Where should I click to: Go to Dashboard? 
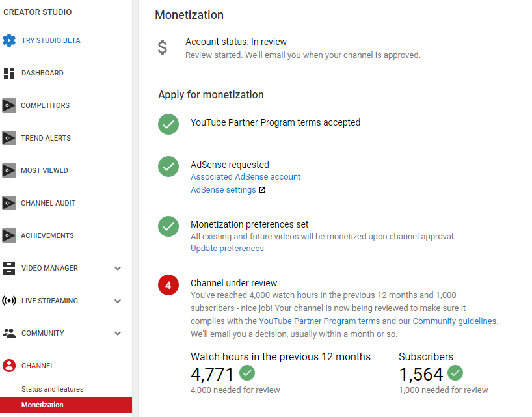point(42,73)
